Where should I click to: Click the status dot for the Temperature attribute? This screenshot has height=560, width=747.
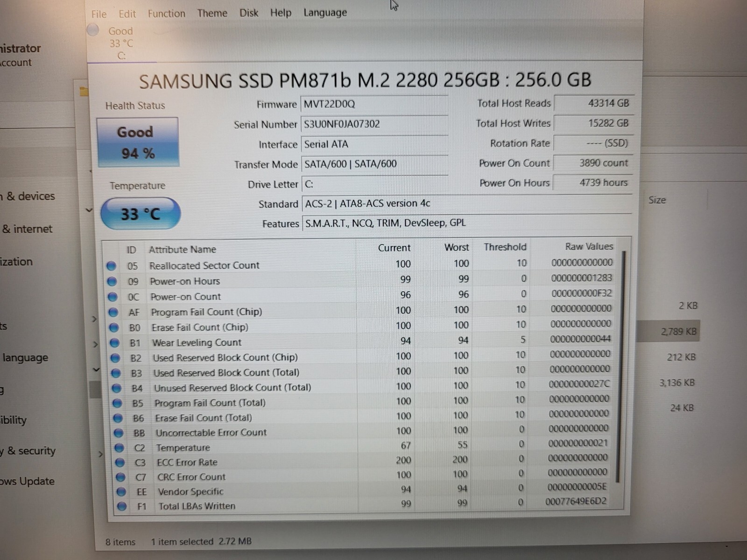120,448
